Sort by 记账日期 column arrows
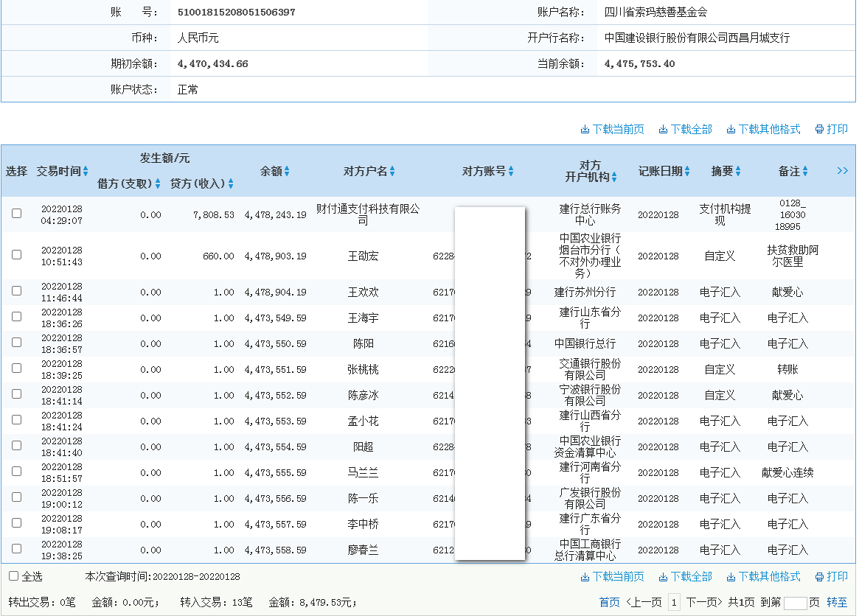Viewport: 859px width, 616px height. point(687,172)
